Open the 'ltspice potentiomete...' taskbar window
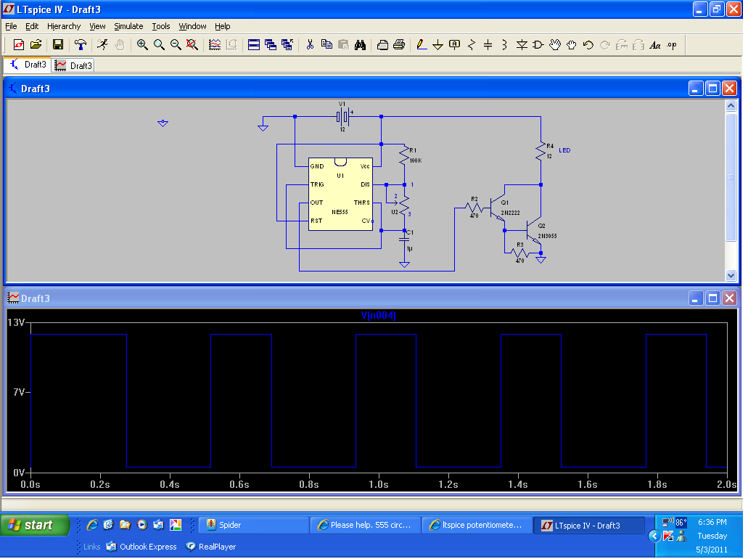This screenshot has width=756, height=559. coord(478,525)
